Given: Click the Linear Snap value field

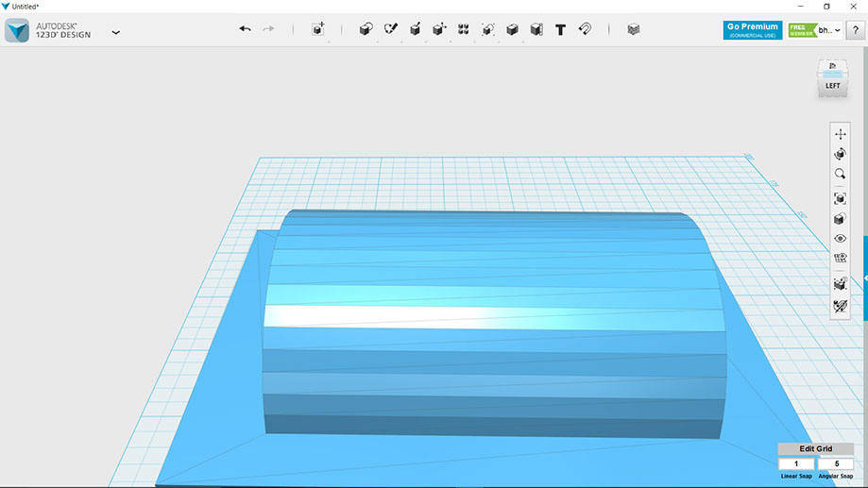Looking at the screenshot, I should click(x=796, y=463).
